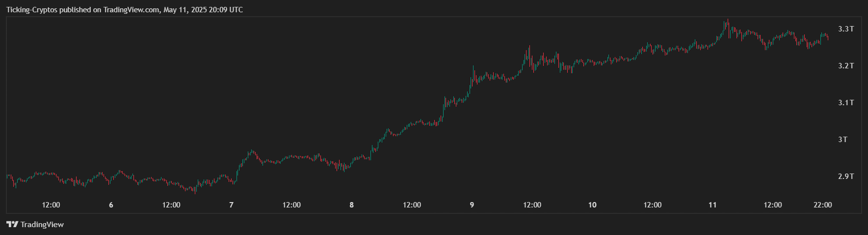This screenshot has width=868, height=235.
Task: Click the 22:00 time axis label
Action: pyautogui.click(x=823, y=205)
